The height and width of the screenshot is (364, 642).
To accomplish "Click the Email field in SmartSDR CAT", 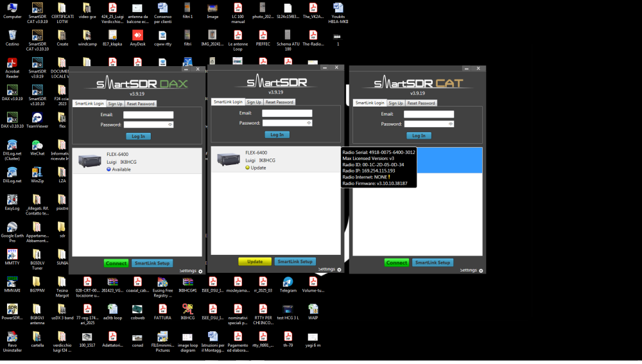I will (429, 114).
